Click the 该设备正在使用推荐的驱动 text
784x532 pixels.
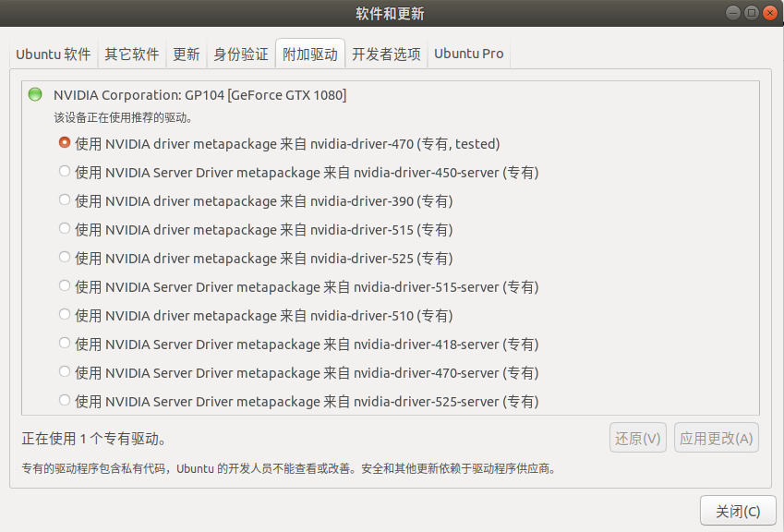123,118
